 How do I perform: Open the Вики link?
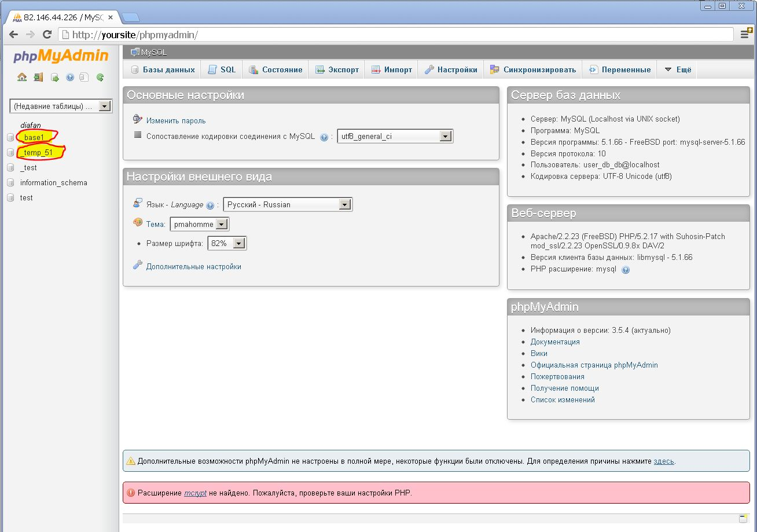coord(539,354)
